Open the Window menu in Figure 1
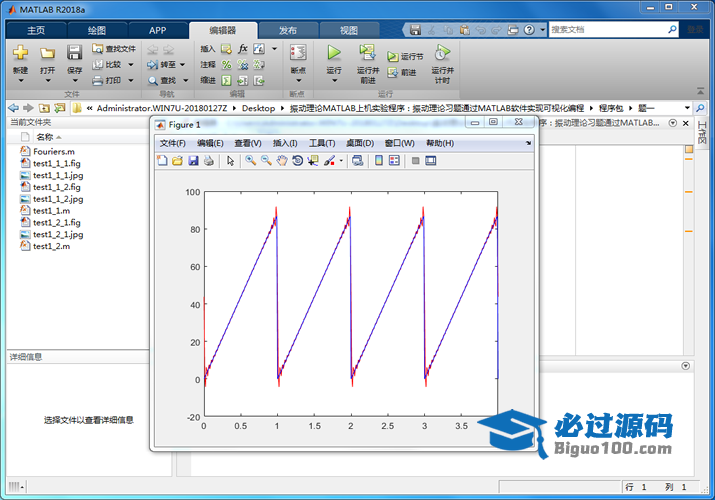This screenshot has height=500, width=715. [x=399, y=143]
